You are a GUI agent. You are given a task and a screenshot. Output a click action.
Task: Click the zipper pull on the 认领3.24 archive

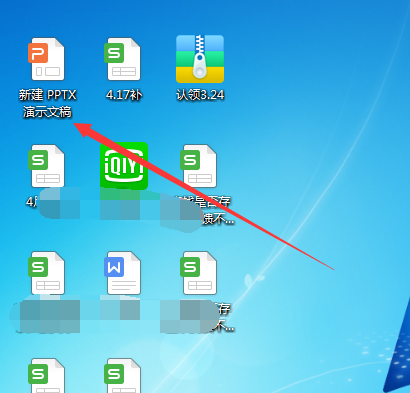pos(200,67)
